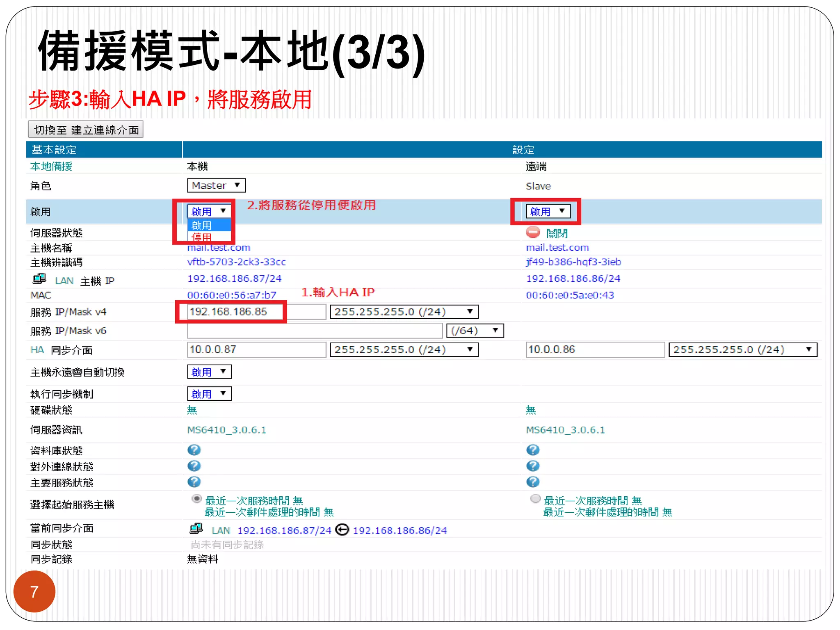The height and width of the screenshot is (630, 840).
Task: Click the red remote server status icon
Action: 533,233
